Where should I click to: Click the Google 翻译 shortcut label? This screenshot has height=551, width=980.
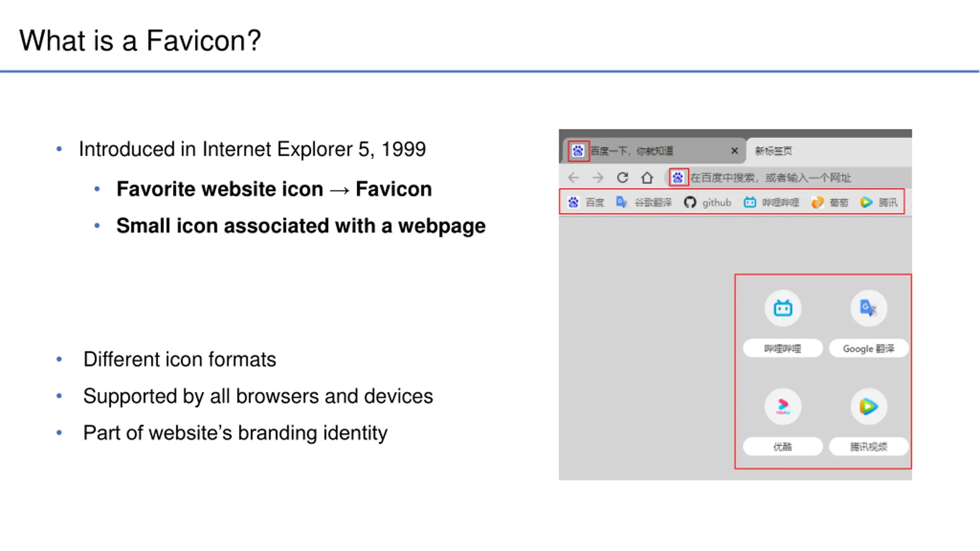pos(869,349)
